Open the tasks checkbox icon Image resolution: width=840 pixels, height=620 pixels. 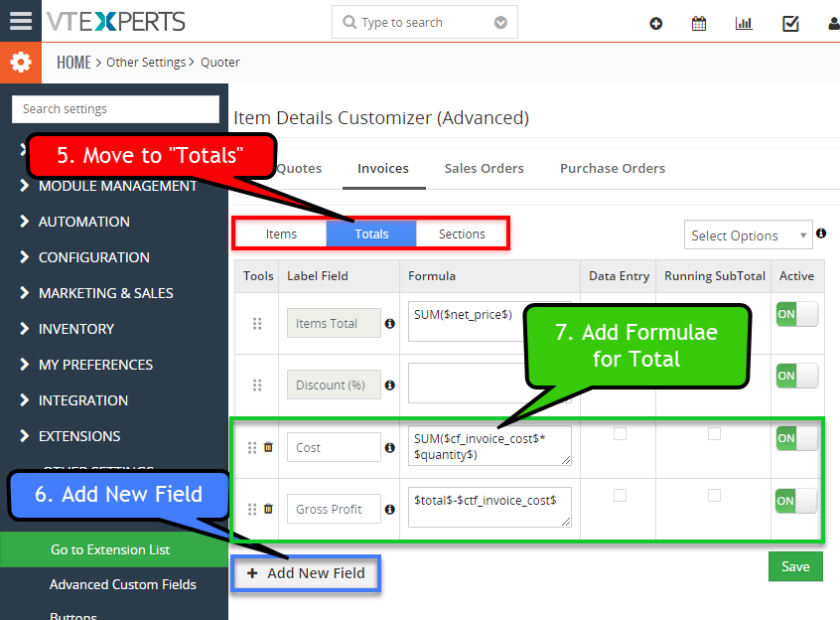[x=790, y=24]
